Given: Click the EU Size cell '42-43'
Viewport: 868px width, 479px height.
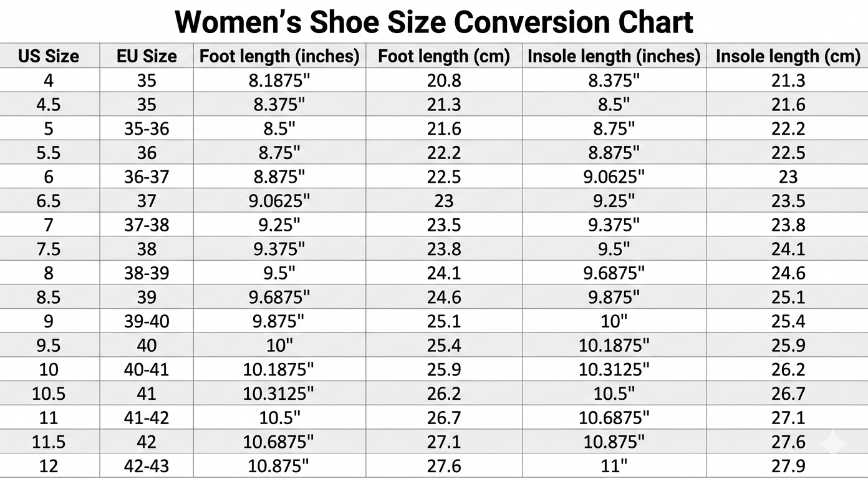Looking at the screenshot, I should (147, 466).
